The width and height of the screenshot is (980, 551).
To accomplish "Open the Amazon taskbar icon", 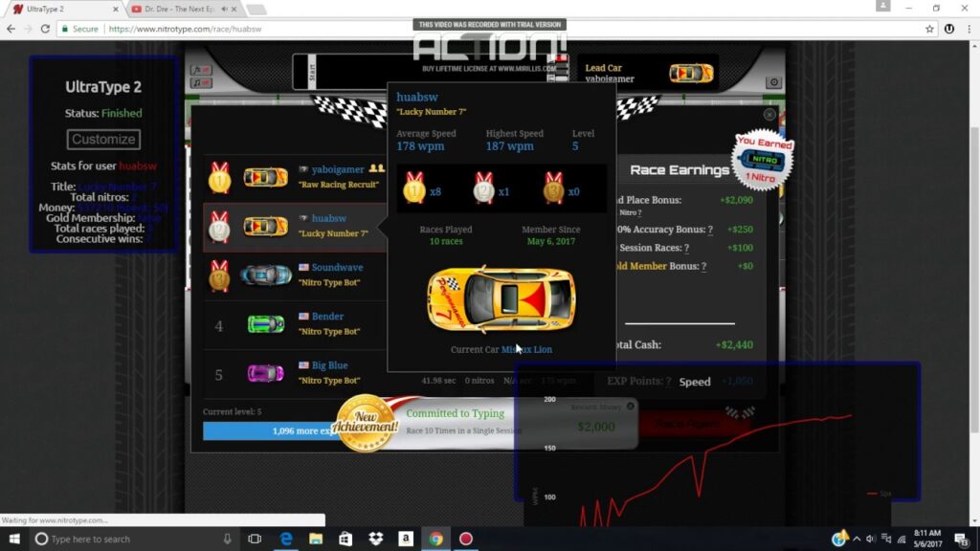I will pos(406,539).
